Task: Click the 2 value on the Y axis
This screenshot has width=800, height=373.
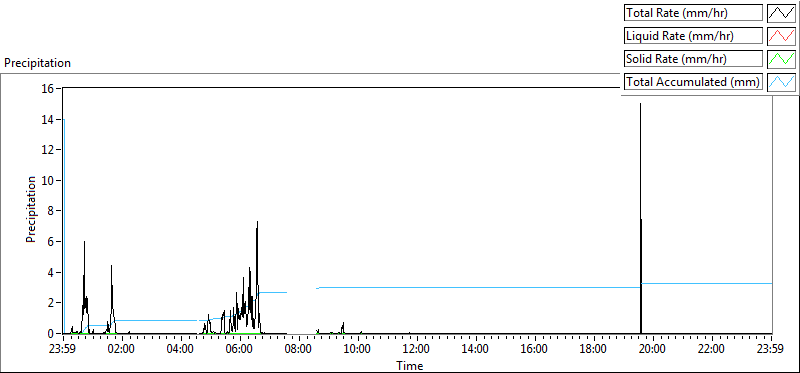Action: pos(52,303)
